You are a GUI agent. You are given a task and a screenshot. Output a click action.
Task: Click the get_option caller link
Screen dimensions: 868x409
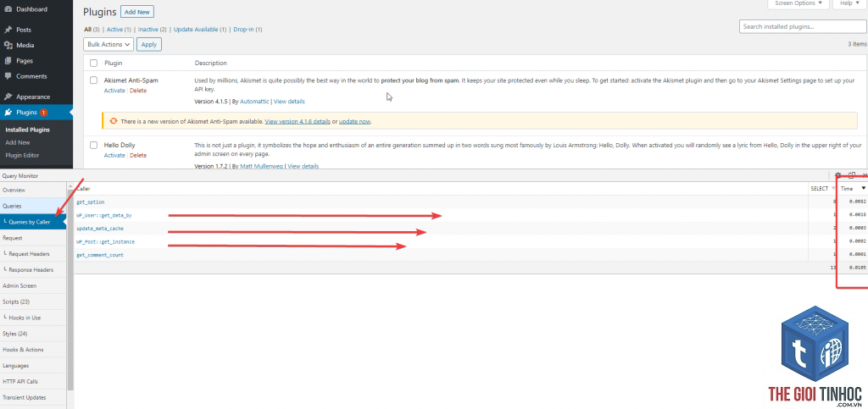90,202
